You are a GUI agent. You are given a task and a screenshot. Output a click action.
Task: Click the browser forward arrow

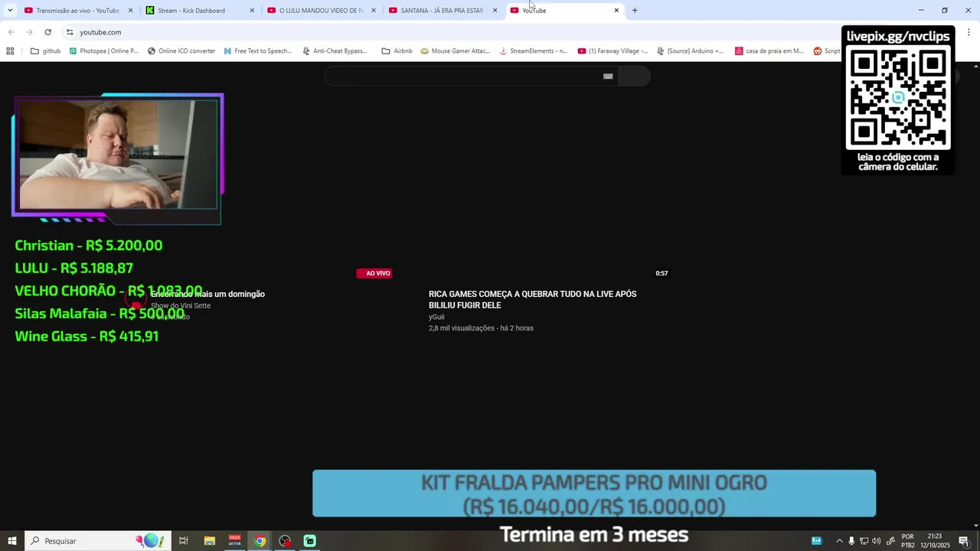pos(29,32)
